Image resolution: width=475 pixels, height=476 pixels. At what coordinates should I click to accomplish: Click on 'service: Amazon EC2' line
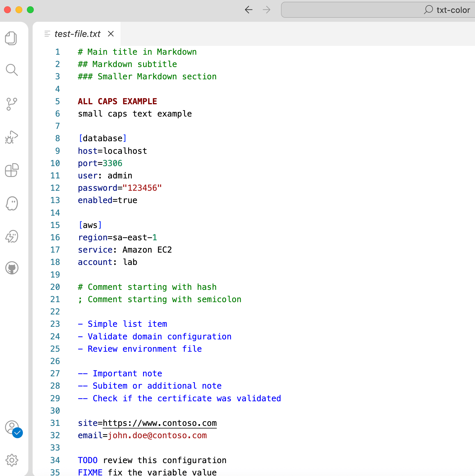coord(125,250)
